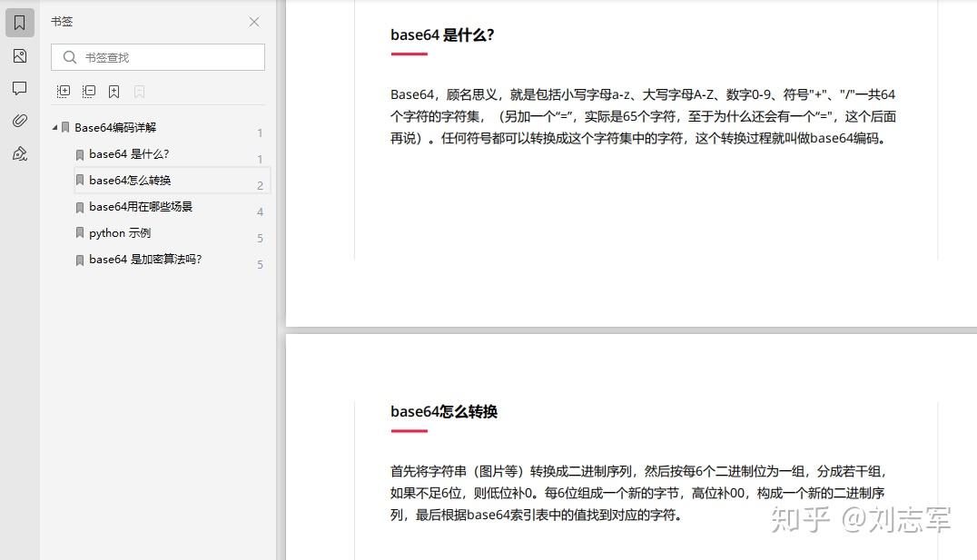Open the bookmarks panel icon
Viewport: 977px width, 560px height.
click(x=18, y=22)
